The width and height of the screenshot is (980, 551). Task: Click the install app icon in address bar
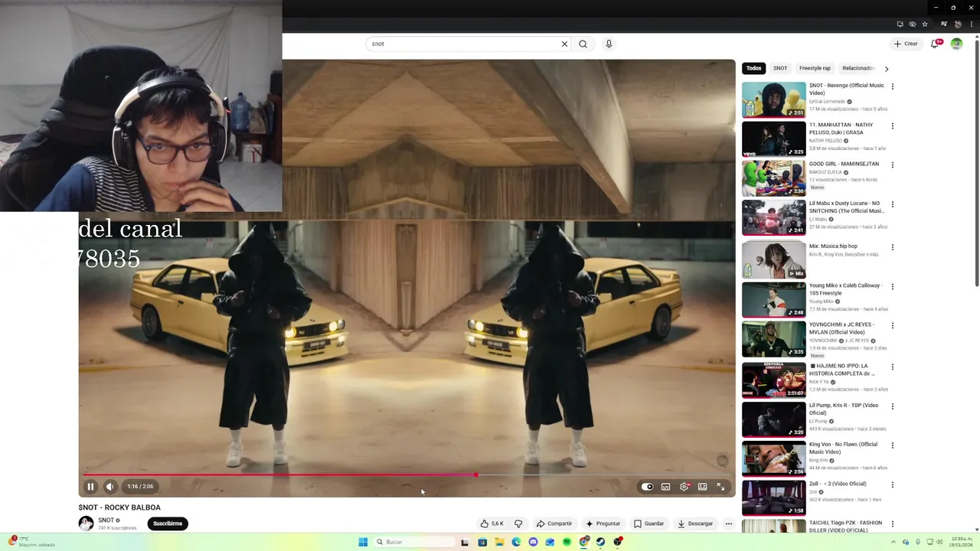click(x=900, y=24)
